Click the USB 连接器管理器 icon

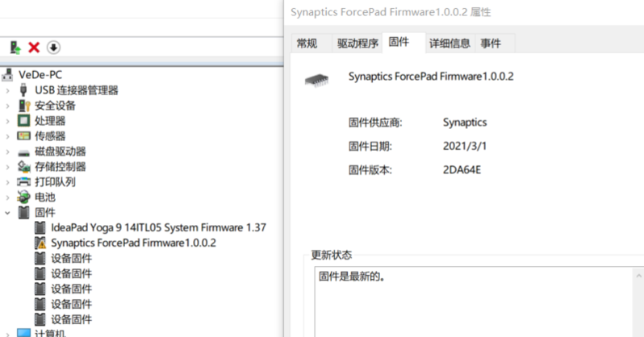[23, 89]
